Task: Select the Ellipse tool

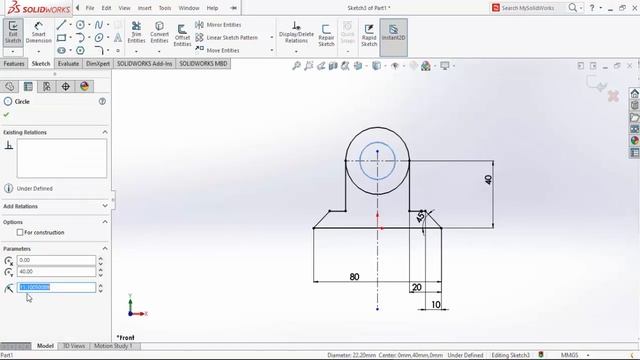Action: click(x=99, y=38)
